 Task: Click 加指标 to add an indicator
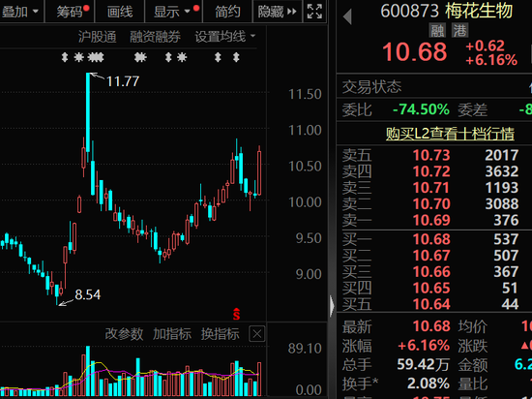(x=171, y=334)
